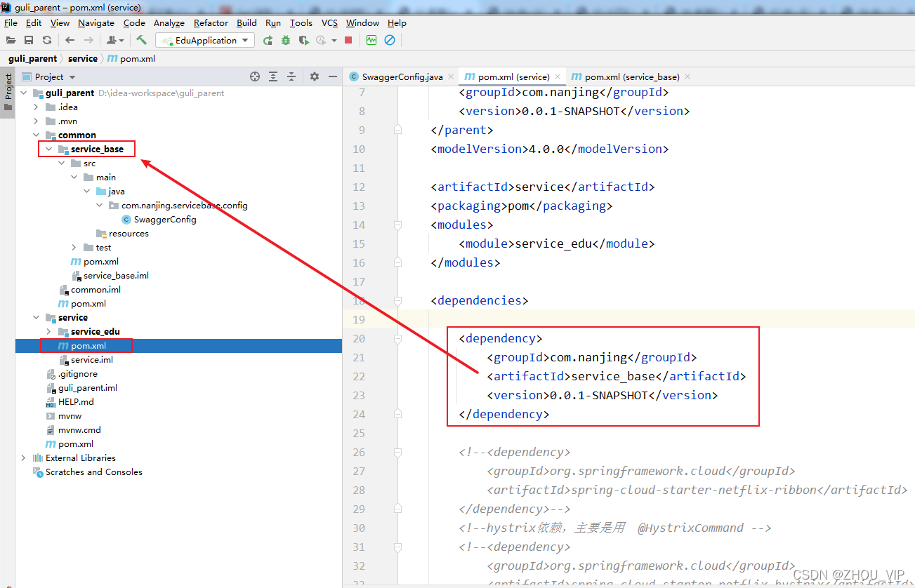This screenshot has height=588, width=915.
Task: Open Project panel settings gear
Action: [315, 76]
